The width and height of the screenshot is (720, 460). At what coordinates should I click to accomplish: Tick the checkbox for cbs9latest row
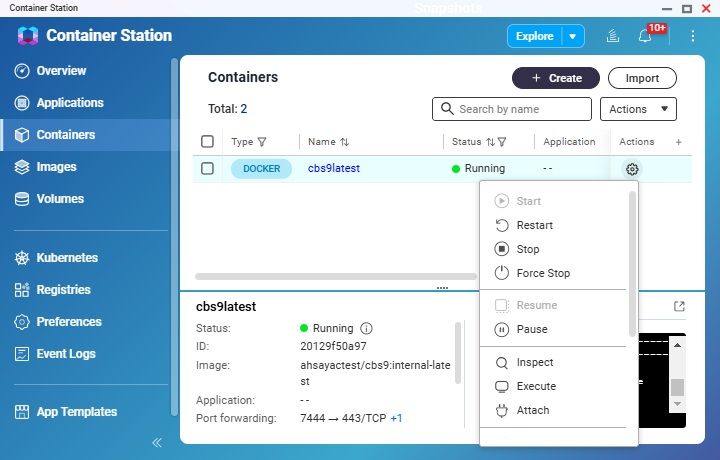pyautogui.click(x=208, y=168)
